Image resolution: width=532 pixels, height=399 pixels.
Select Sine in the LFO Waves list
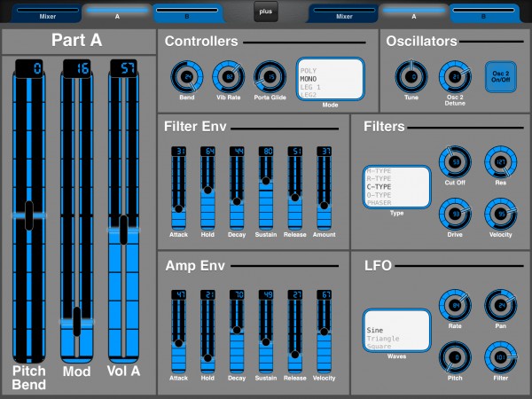point(375,330)
